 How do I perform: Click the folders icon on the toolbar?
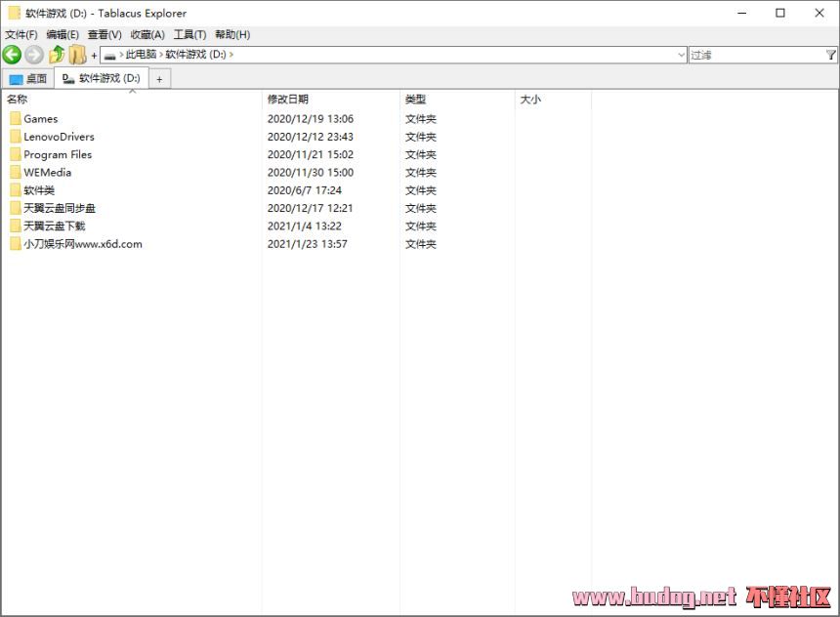point(76,55)
